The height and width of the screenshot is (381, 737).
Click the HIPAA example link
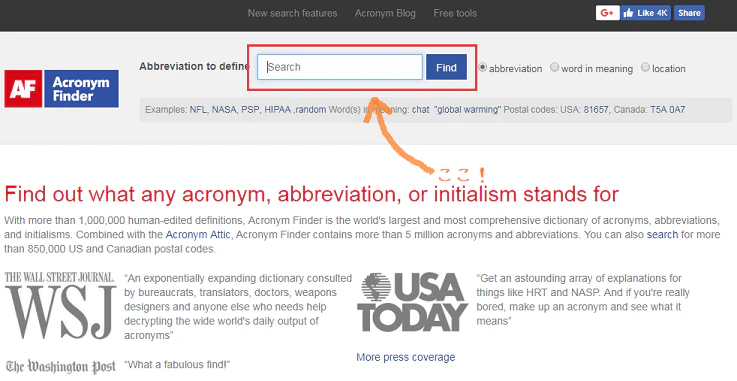(x=277, y=110)
